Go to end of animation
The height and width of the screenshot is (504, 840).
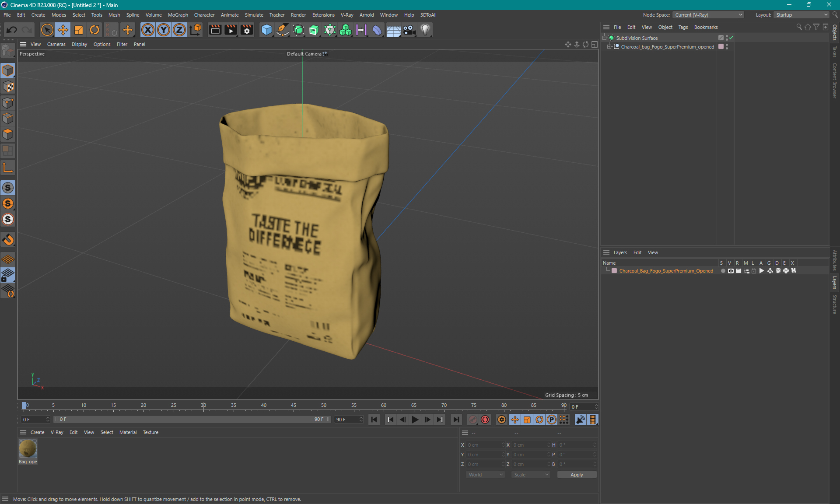(456, 420)
